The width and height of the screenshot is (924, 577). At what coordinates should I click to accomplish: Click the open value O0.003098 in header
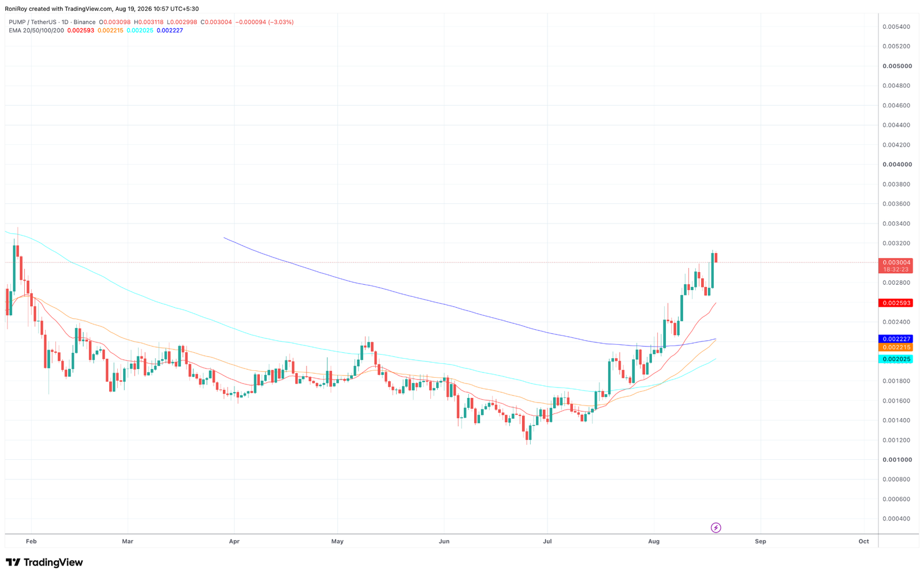[x=115, y=22]
